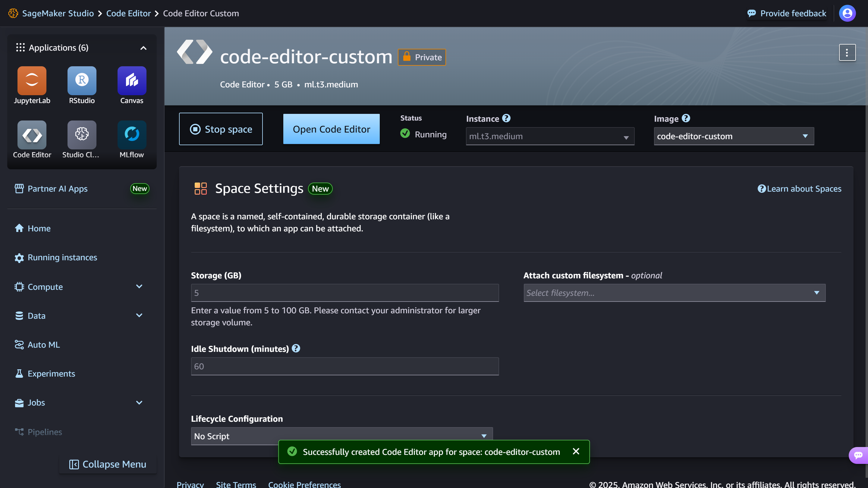Expand the Jobs menu section
This screenshot has width=868, height=488.
point(139,402)
